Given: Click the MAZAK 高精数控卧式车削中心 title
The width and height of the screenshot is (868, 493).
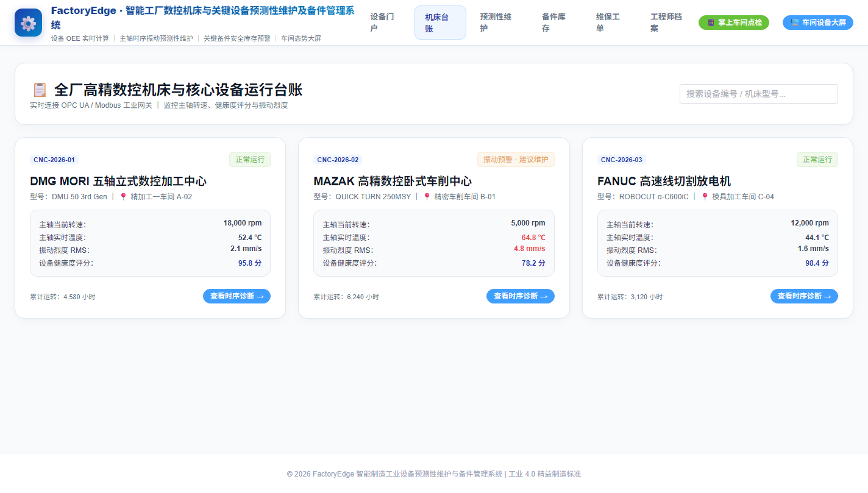Looking at the screenshot, I should point(393,182).
